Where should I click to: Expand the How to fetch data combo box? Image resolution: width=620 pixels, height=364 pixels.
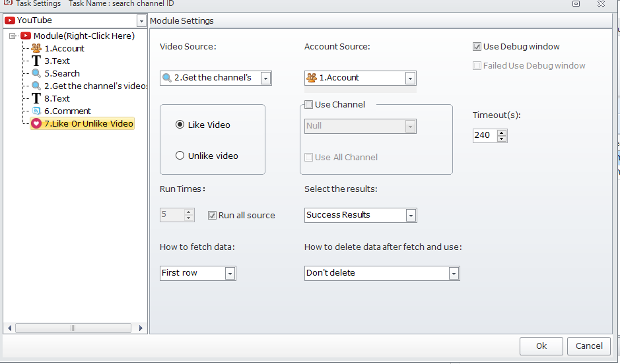coord(230,273)
